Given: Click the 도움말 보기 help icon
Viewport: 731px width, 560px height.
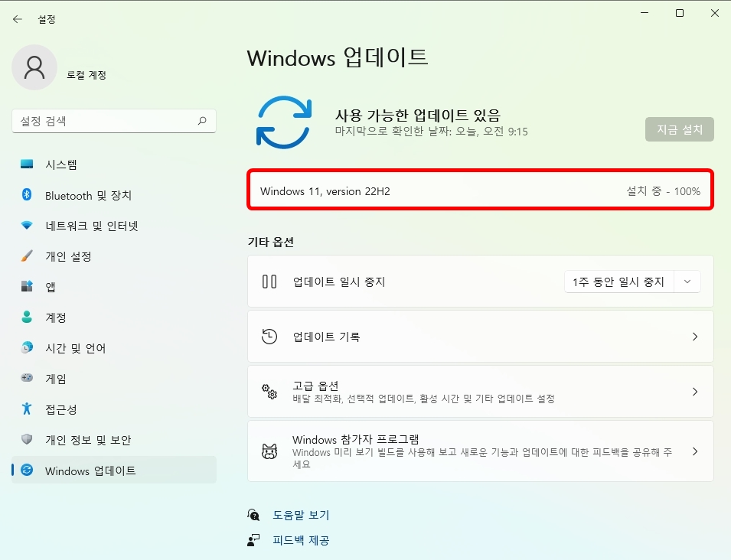Looking at the screenshot, I should click(x=253, y=515).
